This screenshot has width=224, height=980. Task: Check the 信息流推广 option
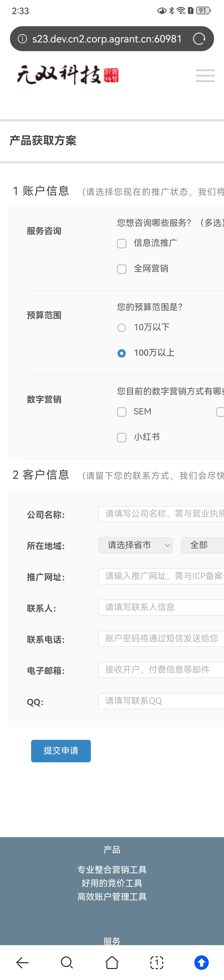tap(122, 243)
